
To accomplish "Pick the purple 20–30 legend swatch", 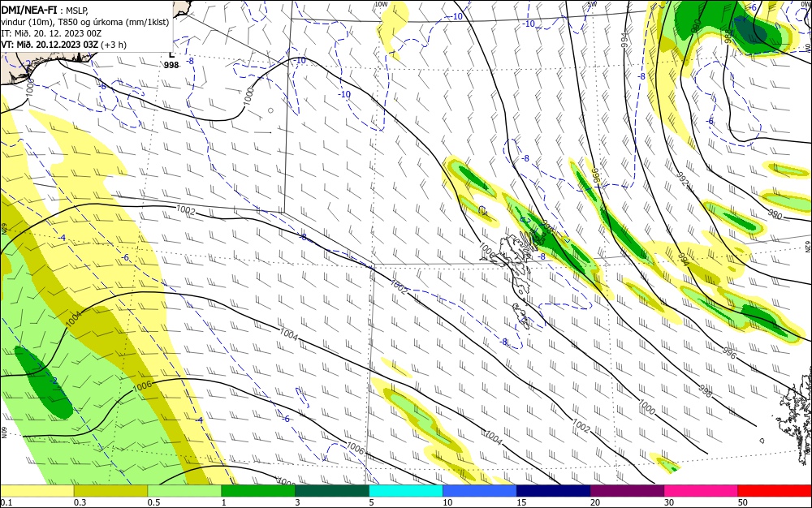I will coord(627,491).
